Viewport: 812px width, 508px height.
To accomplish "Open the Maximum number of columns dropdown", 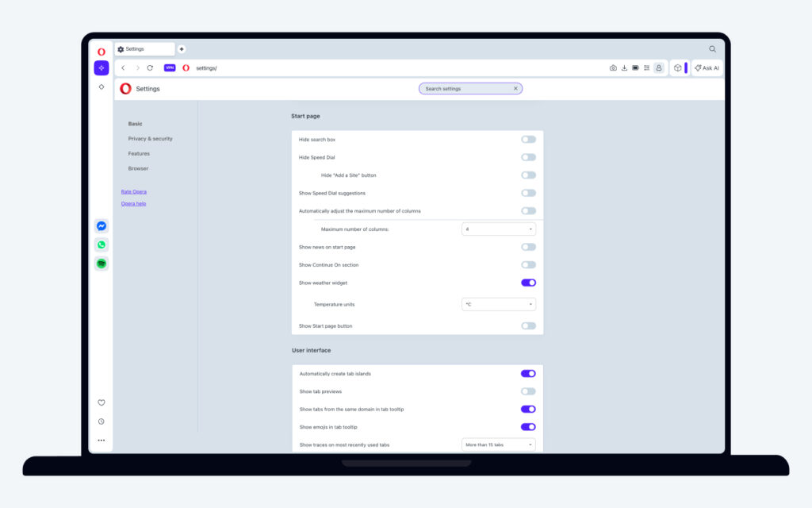I will click(x=498, y=229).
